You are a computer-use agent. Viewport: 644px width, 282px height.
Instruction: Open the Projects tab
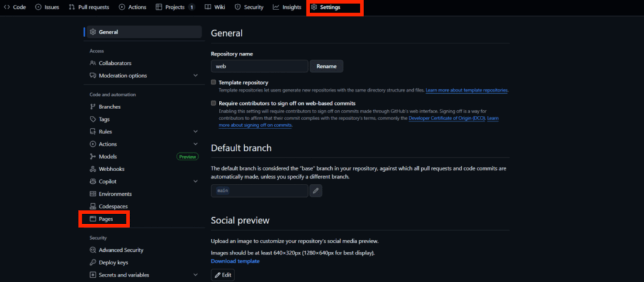click(x=175, y=7)
